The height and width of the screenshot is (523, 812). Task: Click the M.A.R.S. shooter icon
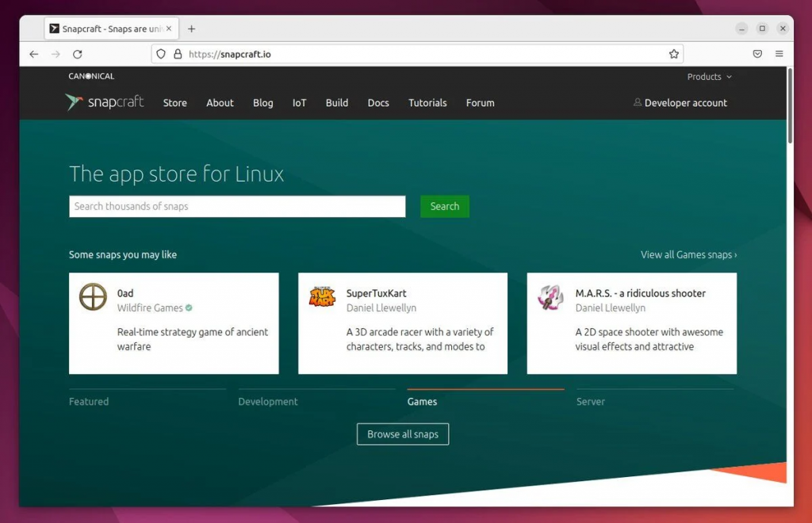pos(551,297)
